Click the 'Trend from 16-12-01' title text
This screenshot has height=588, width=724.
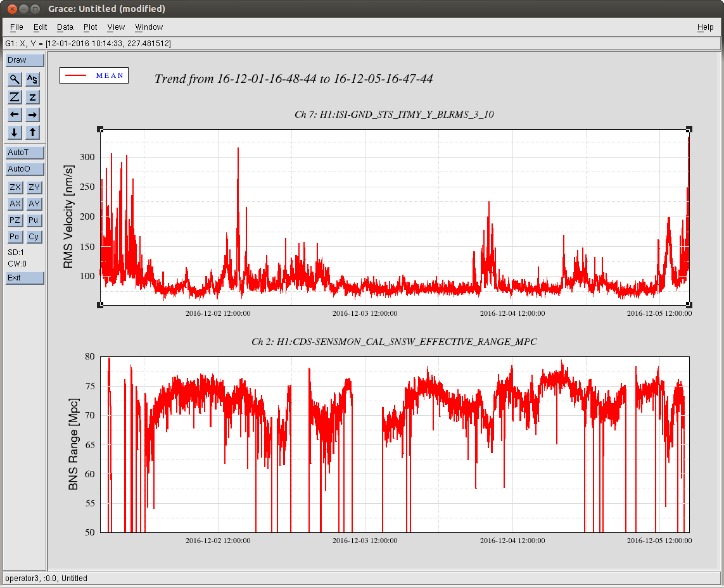(x=294, y=79)
